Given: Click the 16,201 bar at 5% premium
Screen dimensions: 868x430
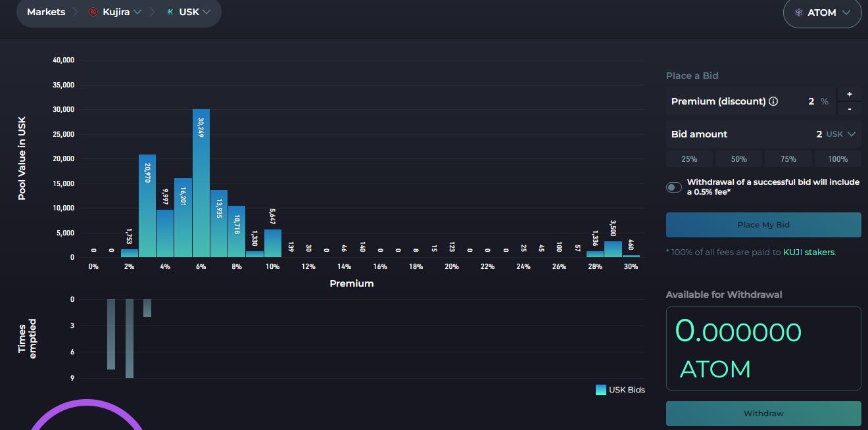Looking at the screenshot, I should click(x=183, y=218).
